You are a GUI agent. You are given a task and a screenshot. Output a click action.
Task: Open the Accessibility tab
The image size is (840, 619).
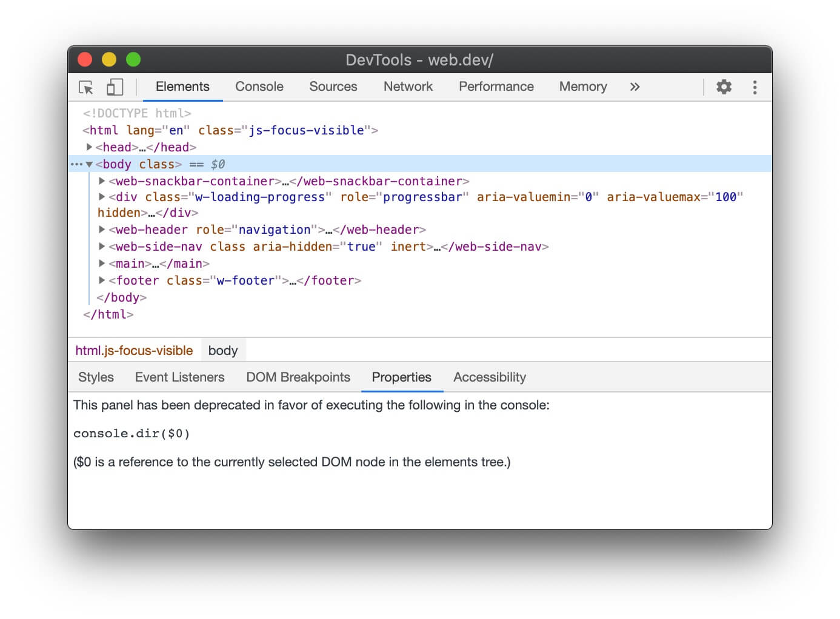489,377
